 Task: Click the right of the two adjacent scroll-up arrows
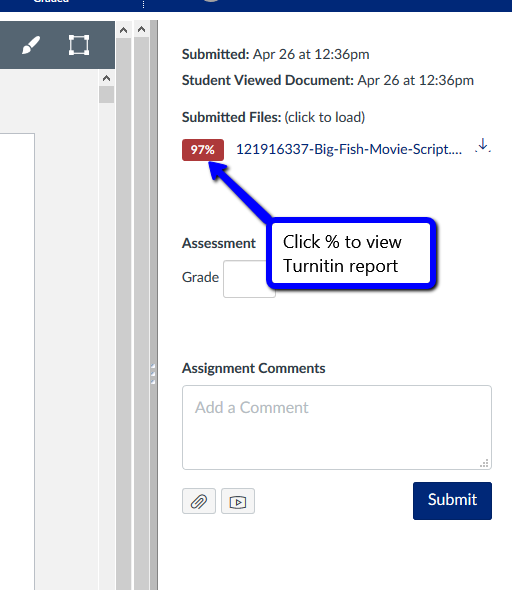141,29
